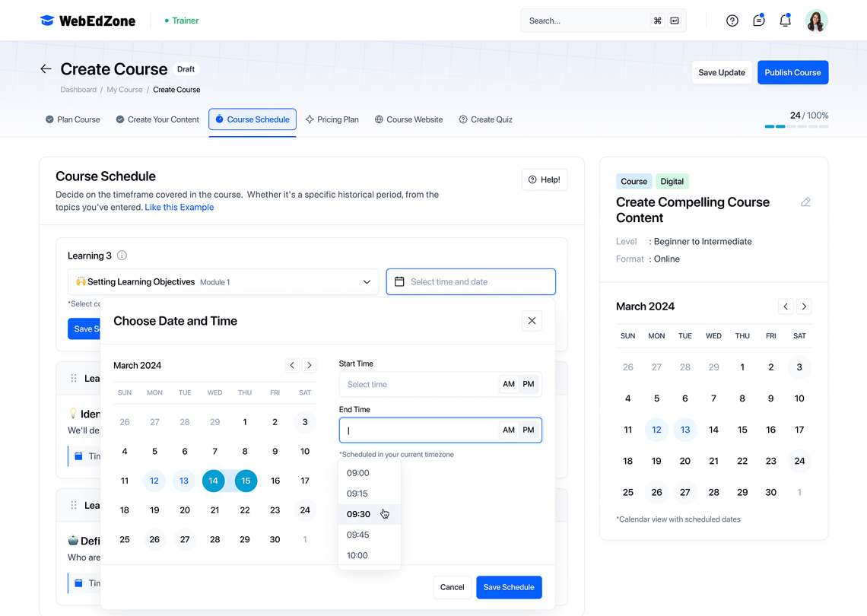Screen dimensions: 867x616
Task: Click the course completion progress bar
Action: (796, 126)
